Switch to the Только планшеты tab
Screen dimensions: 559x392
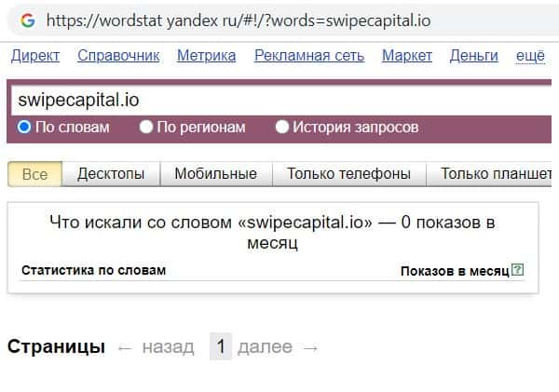click(x=489, y=174)
